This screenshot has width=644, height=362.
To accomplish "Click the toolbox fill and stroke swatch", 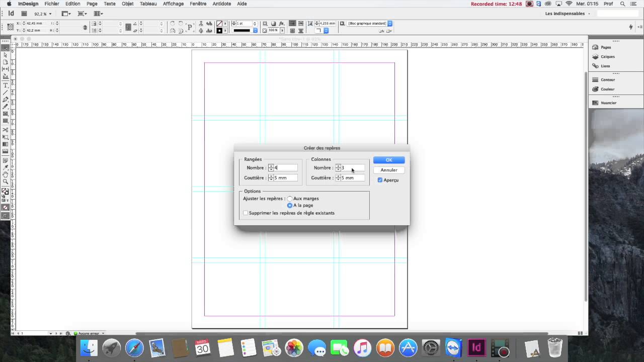I will [6, 192].
